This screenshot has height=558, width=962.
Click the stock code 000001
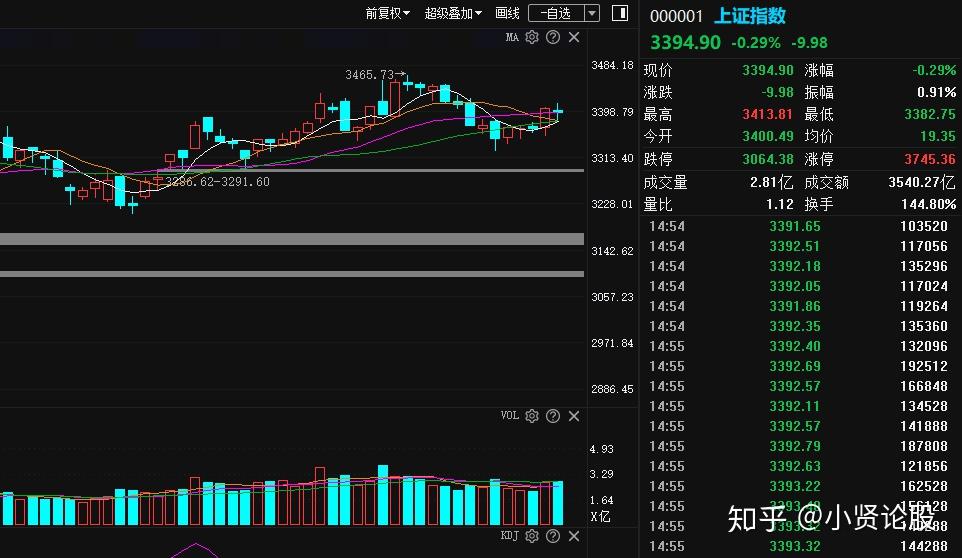(x=676, y=16)
